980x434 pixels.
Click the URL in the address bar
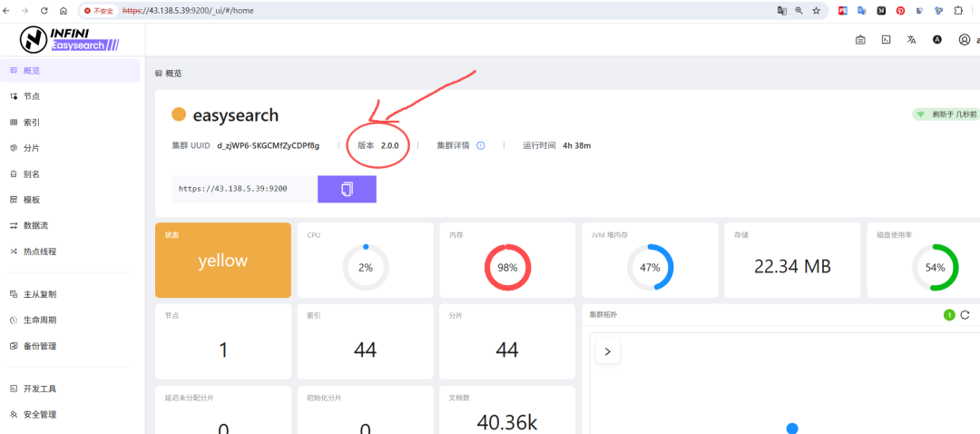coord(188,11)
